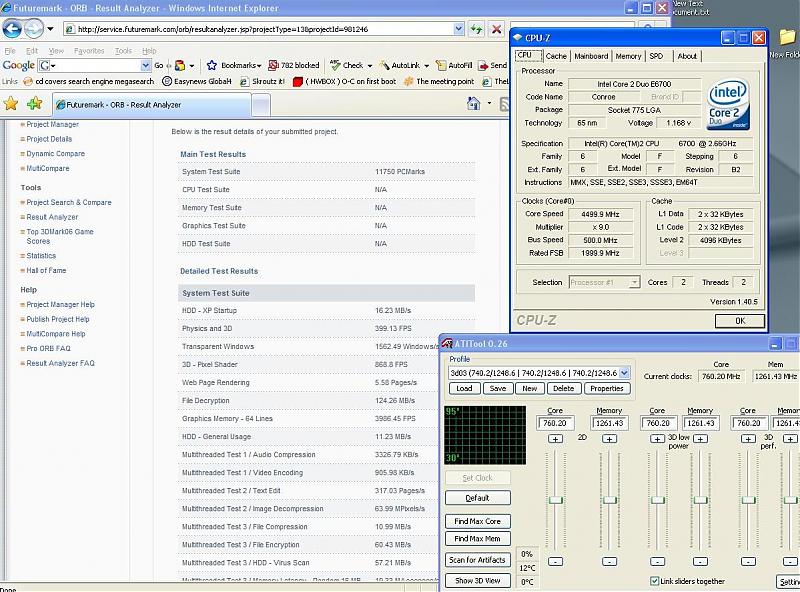Click the Google Bookmarks star icon
The image size is (800, 592).
[212, 65]
